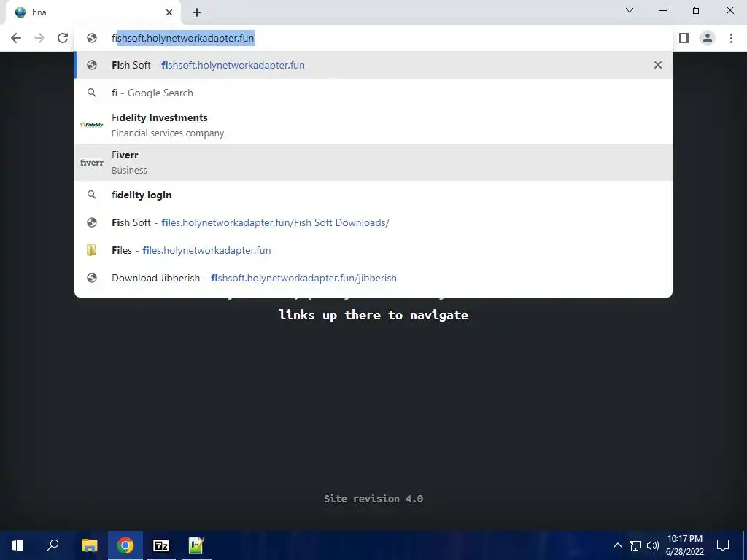Choose the 'fi - Google Search' suggestion
747x560 pixels.
373,93
